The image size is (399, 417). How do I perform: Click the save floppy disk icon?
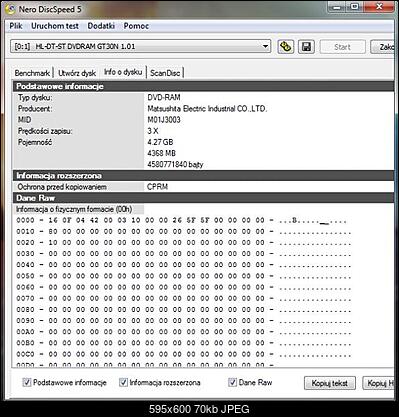click(307, 47)
